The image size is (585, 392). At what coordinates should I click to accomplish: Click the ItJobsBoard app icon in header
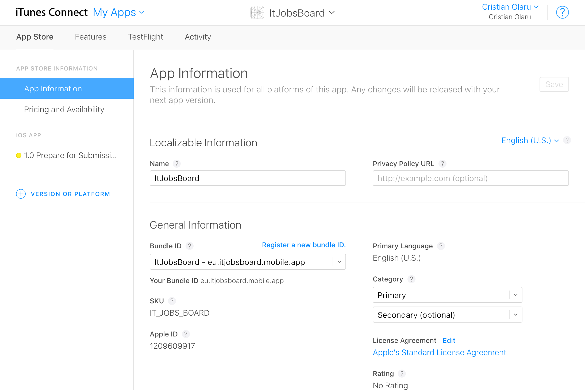pyautogui.click(x=257, y=12)
